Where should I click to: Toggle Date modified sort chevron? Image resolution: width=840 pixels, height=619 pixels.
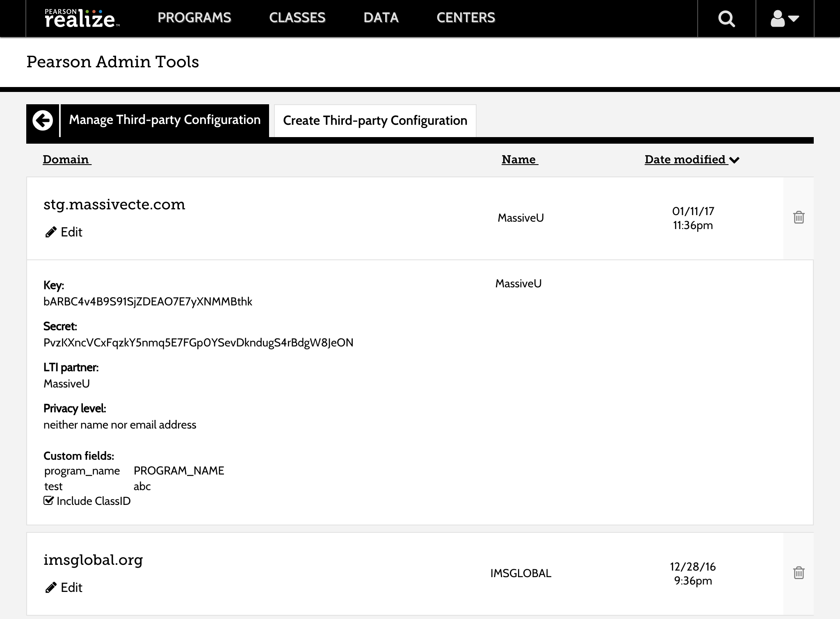tap(734, 160)
